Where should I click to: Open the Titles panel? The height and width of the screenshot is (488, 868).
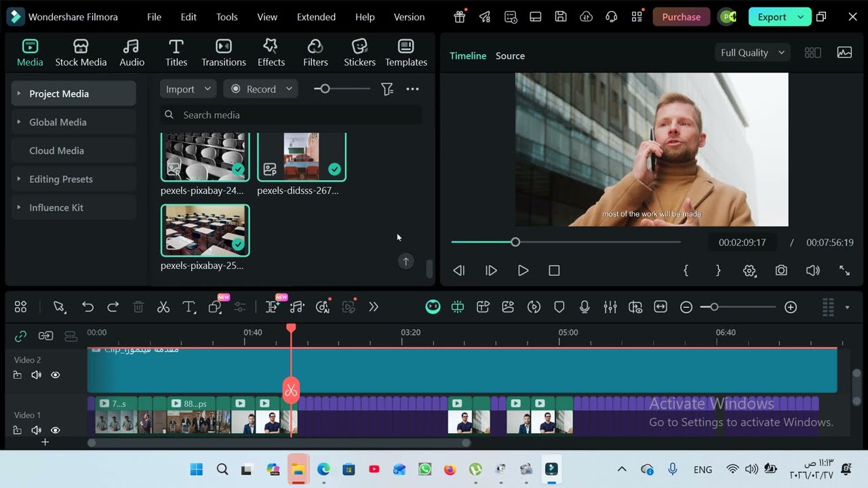tap(176, 53)
